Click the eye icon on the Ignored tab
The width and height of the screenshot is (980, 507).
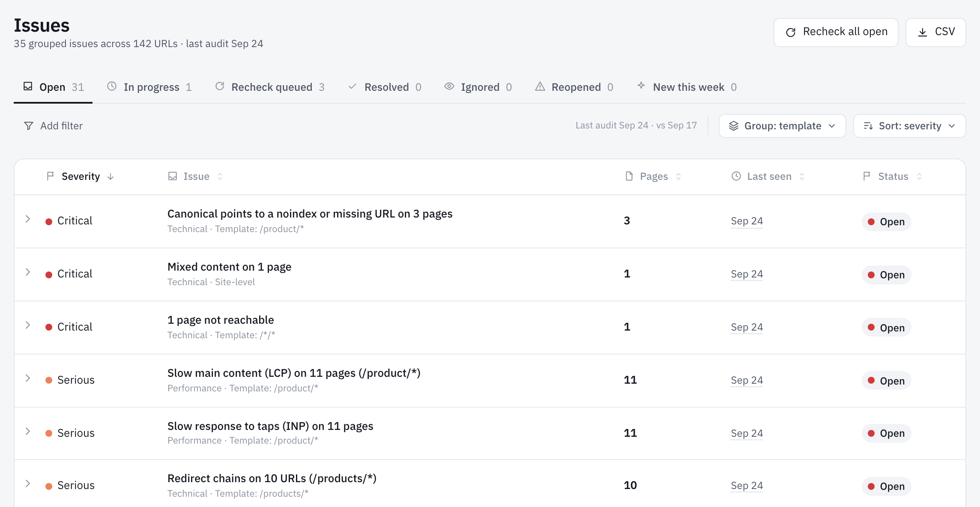tap(449, 86)
